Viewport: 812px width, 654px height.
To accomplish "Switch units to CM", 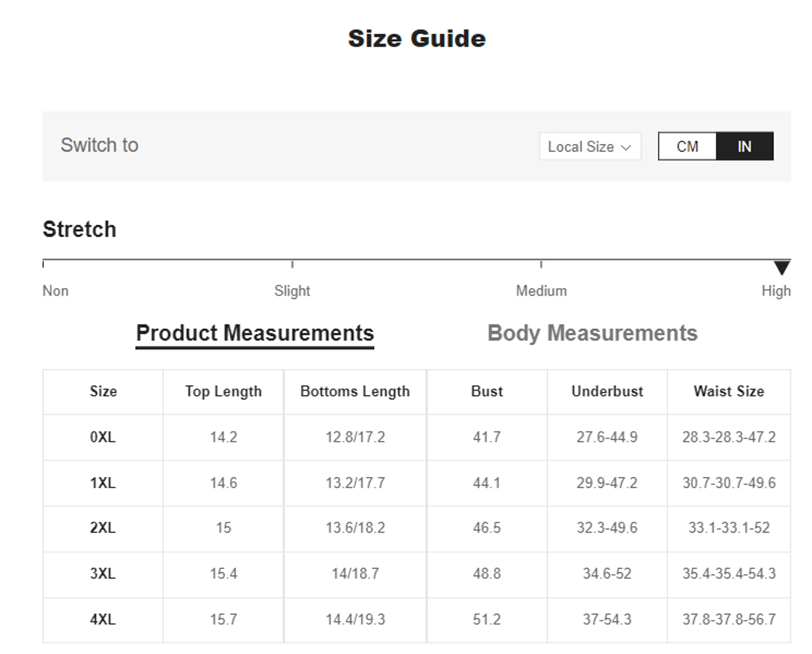I will click(687, 147).
